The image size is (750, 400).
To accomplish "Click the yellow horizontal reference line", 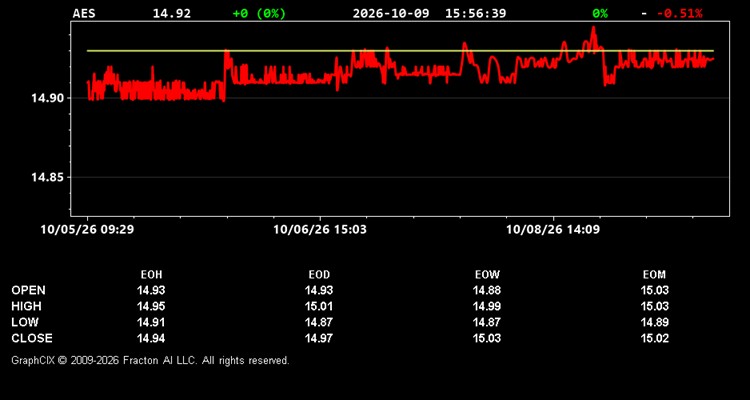I will (x=400, y=51).
